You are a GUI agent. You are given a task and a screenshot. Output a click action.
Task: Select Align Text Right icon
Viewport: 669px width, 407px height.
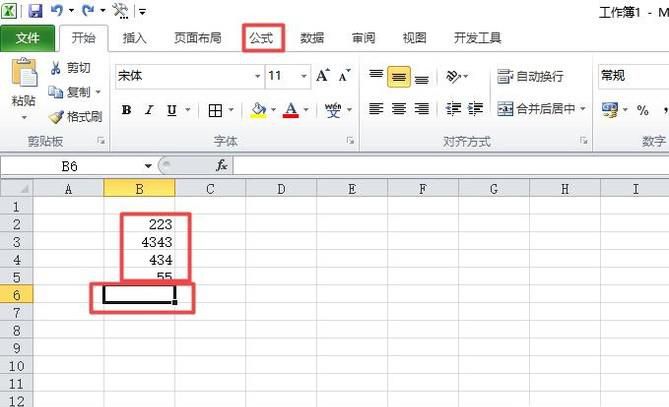tap(422, 110)
